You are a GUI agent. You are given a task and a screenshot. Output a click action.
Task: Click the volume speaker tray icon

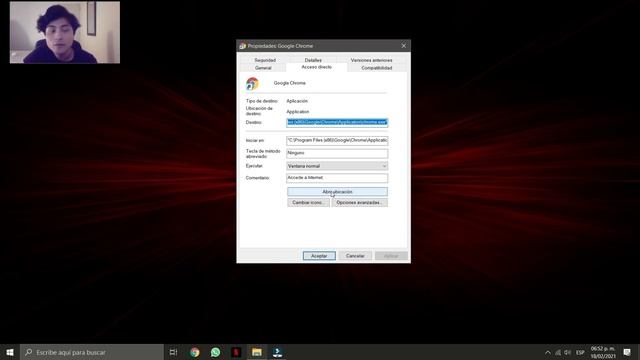[x=568, y=353]
